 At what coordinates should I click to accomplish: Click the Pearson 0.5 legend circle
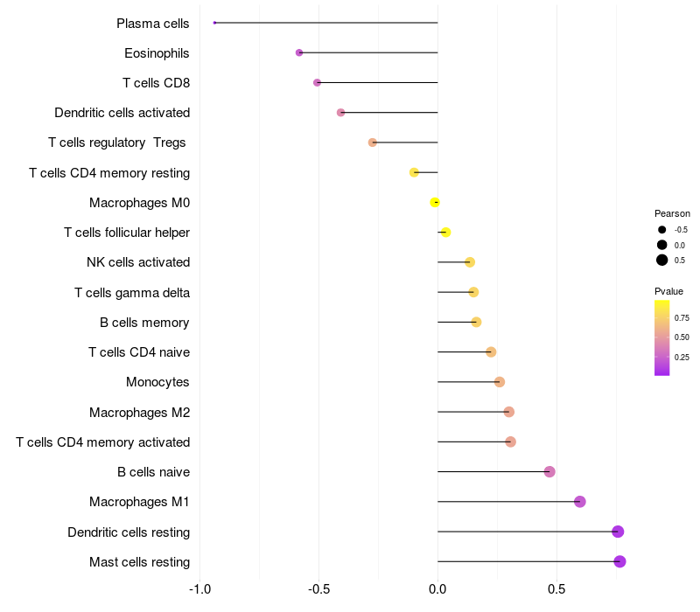pyautogui.click(x=662, y=260)
